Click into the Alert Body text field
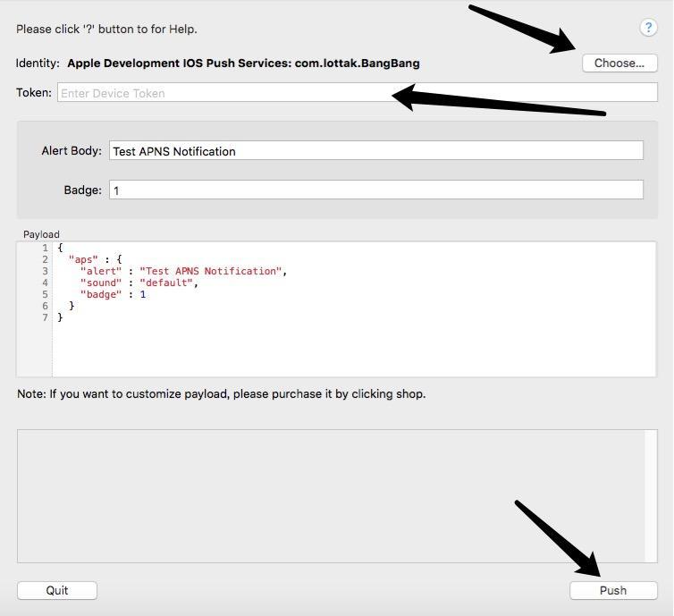This screenshot has height=616, width=674. [375, 151]
